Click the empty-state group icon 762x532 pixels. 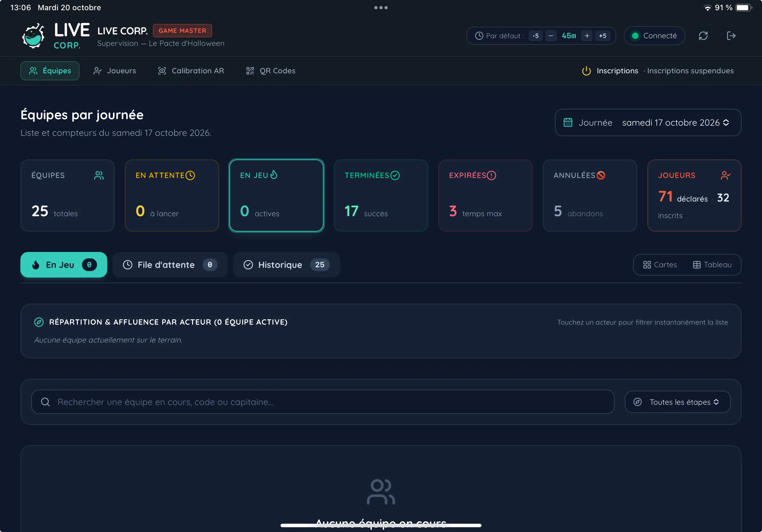381,492
